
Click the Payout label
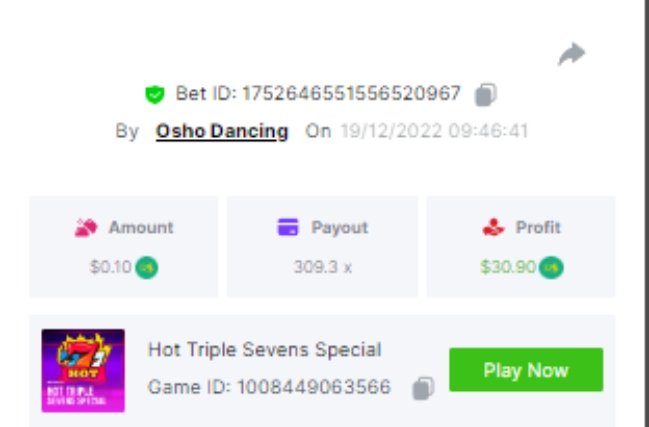(339, 228)
